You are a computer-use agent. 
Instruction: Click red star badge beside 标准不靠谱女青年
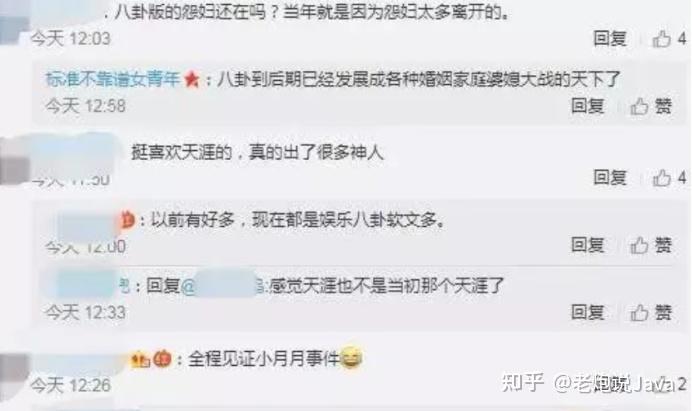192,79
